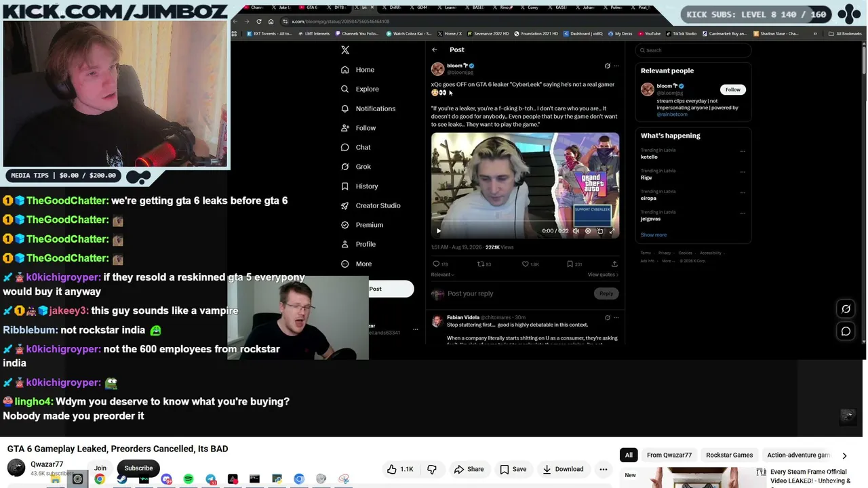Image resolution: width=868 pixels, height=488 pixels.
Task: Go back using the Post back arrow
Action: click(x=435, y=49)
